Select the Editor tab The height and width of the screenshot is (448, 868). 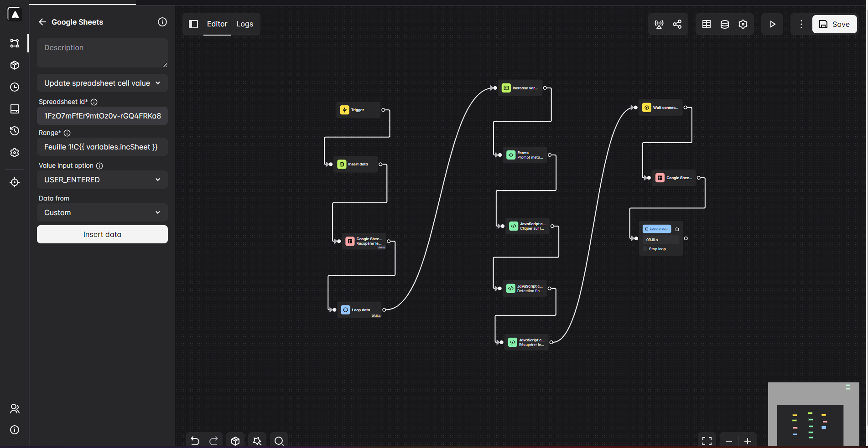217,24
